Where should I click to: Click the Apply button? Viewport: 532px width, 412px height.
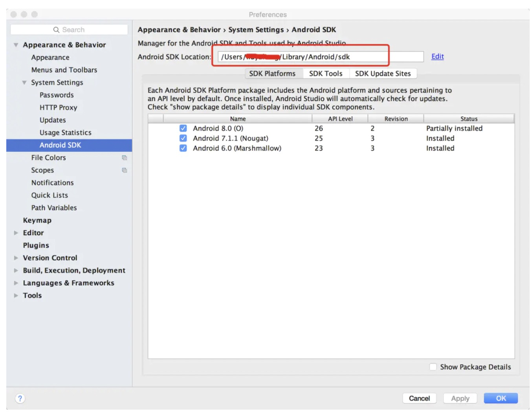coord(460,398)
